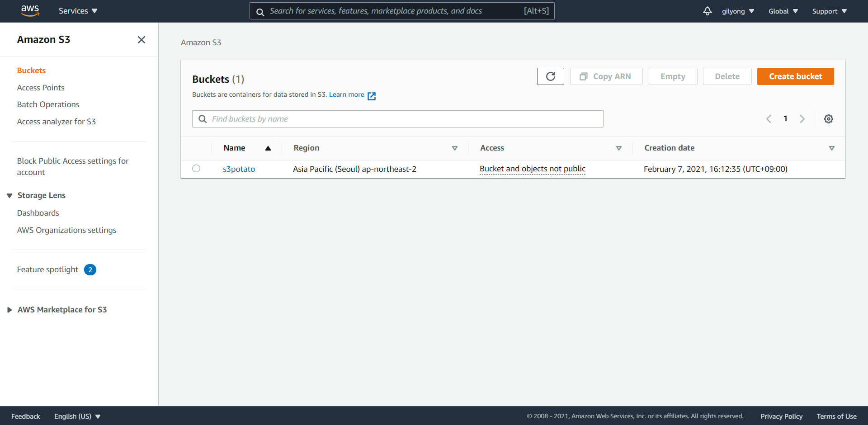This screenshot has width=868, height=425.
Task: Open the English (US) language selector
Action: coord(77,416)
